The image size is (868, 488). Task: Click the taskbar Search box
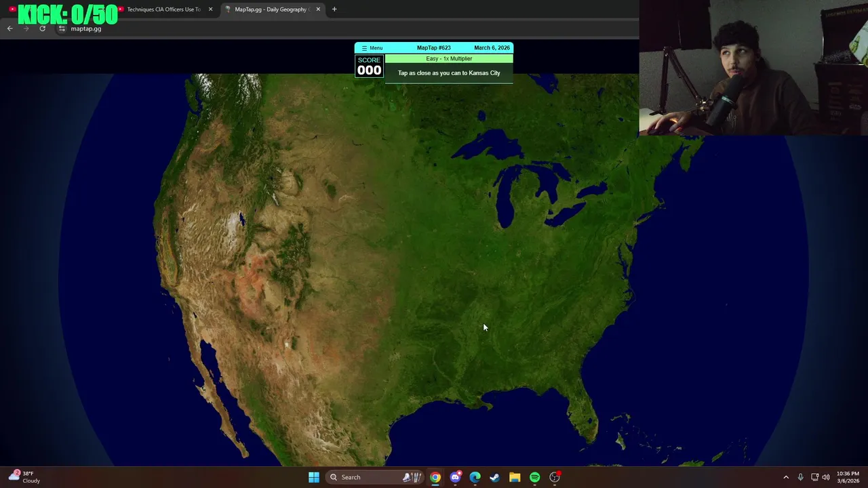pos(375,477)
